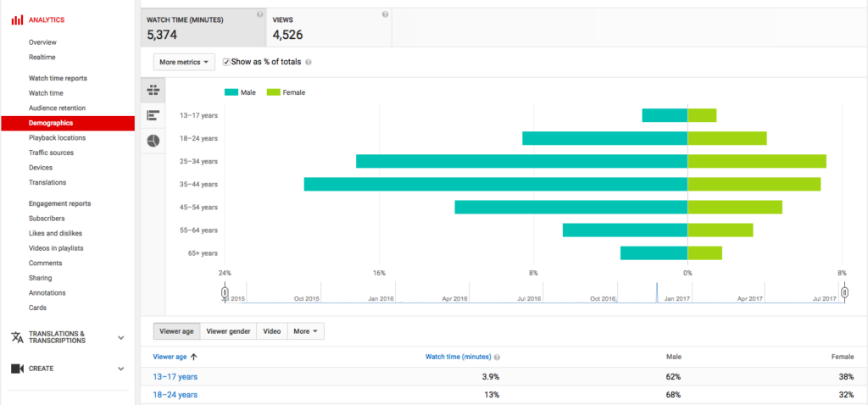Click the 3.9% watch time cell

pyautogui.click(x=492, y=377)
